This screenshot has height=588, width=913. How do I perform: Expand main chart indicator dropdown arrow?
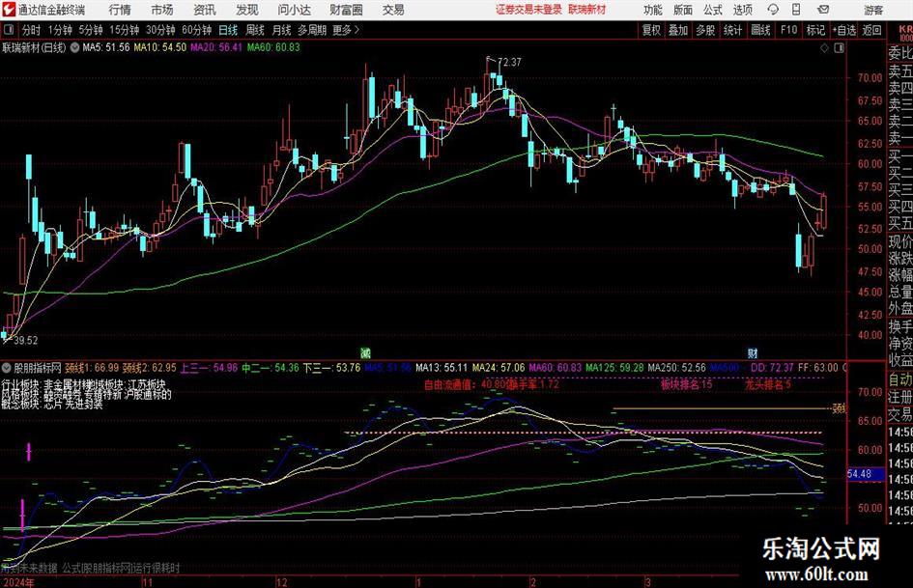pos(74,47)
